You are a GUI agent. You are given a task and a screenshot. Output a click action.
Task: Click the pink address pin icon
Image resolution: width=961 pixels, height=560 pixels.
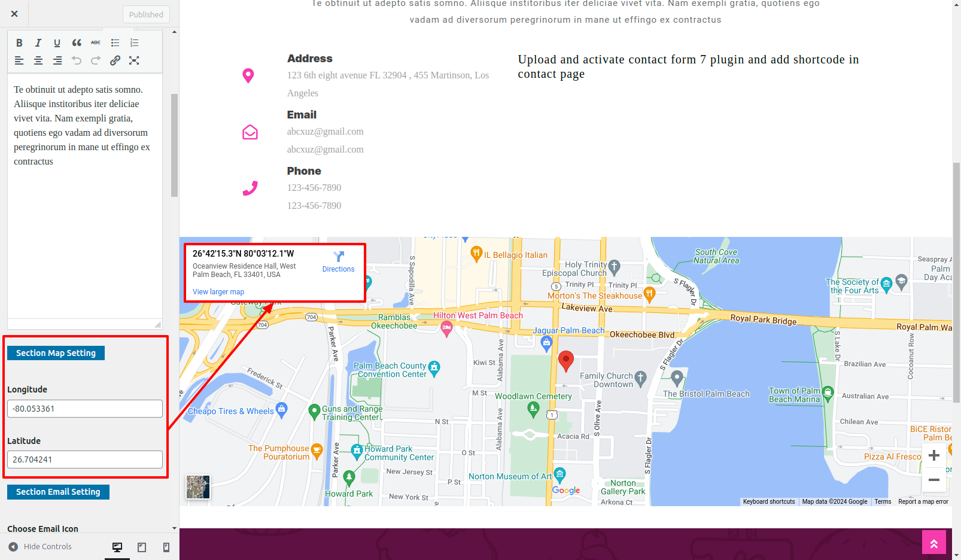248,75
